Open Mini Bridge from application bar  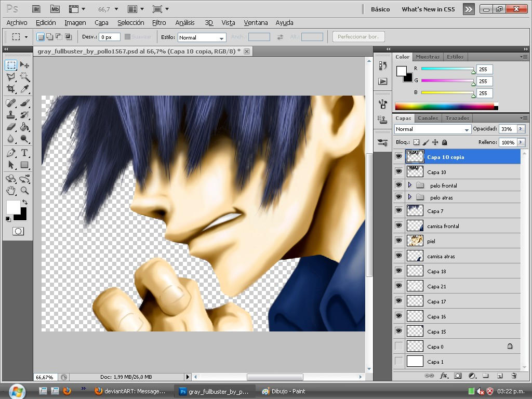tap(55, 9)
